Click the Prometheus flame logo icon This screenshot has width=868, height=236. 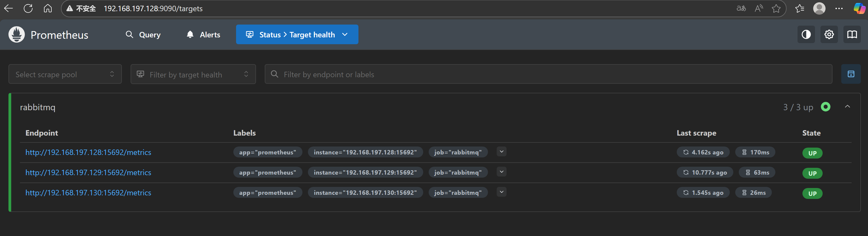pos(16,34)
